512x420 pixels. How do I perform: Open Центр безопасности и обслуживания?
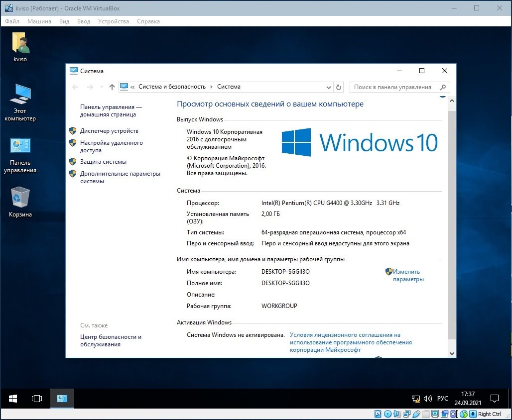coord(111,340)
